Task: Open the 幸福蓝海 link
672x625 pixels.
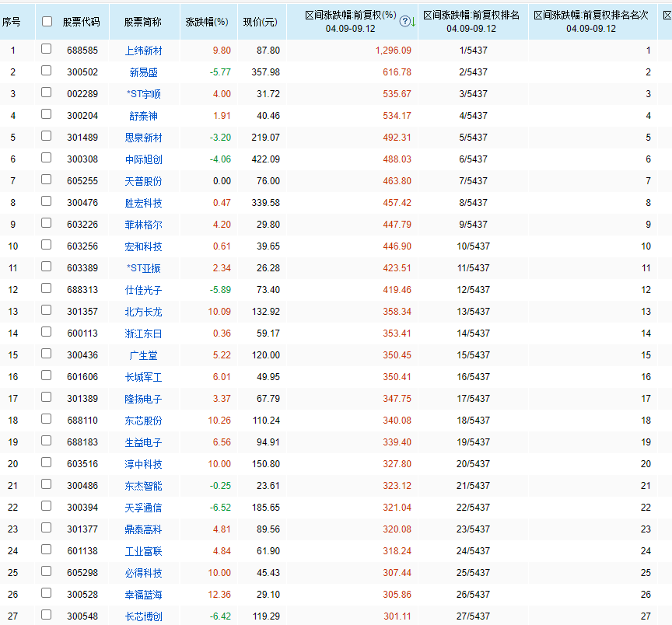Action: point(144,595)
